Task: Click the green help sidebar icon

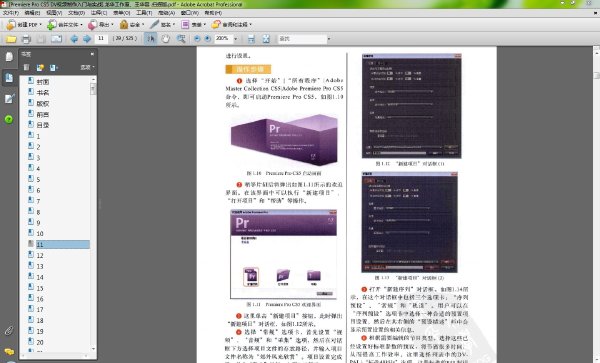Action: [9, 119]
